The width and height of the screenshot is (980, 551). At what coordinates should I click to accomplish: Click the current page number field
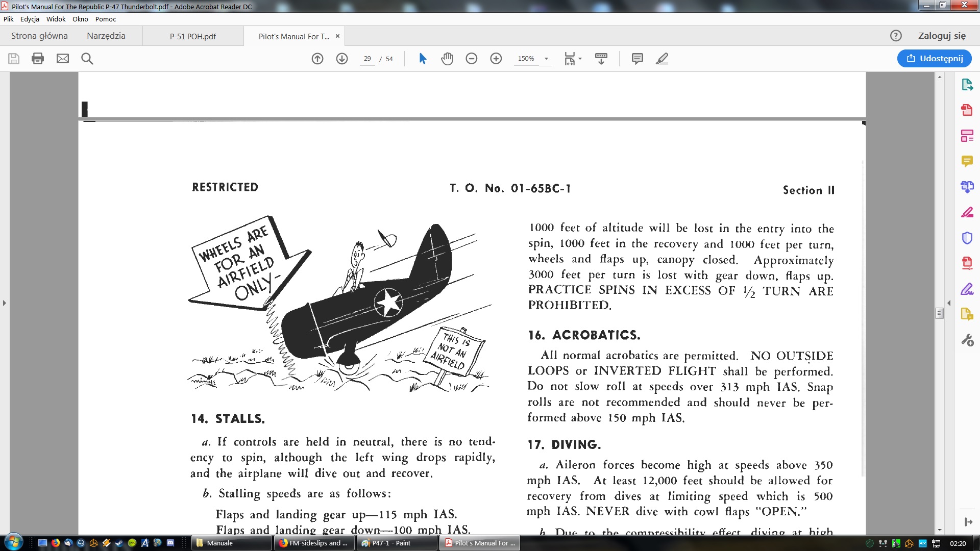(367, 59)
